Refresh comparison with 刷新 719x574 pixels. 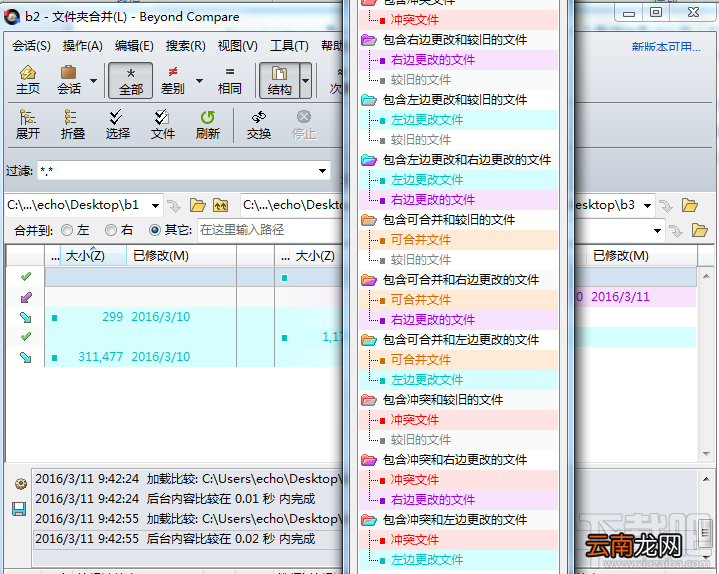[x=207, y=125]
